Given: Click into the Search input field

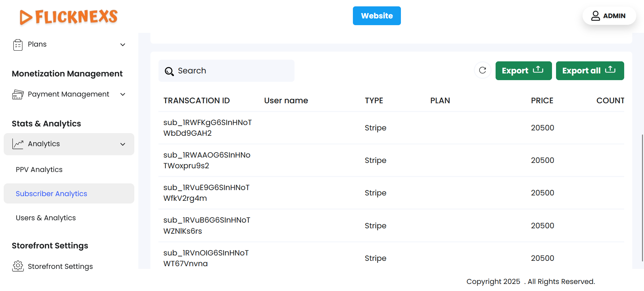Looking at the screenshot, I should pos(232,71).
